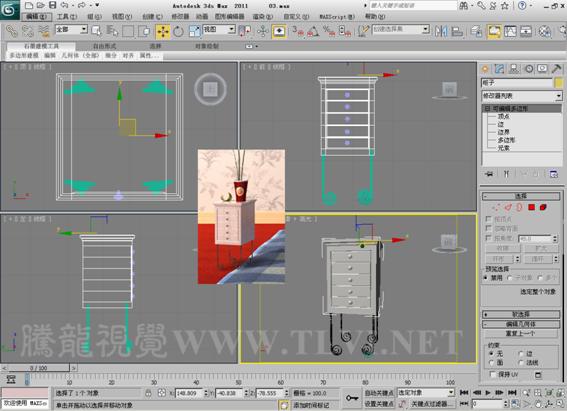Open the Motion panel wheel icon

(529, 69)
